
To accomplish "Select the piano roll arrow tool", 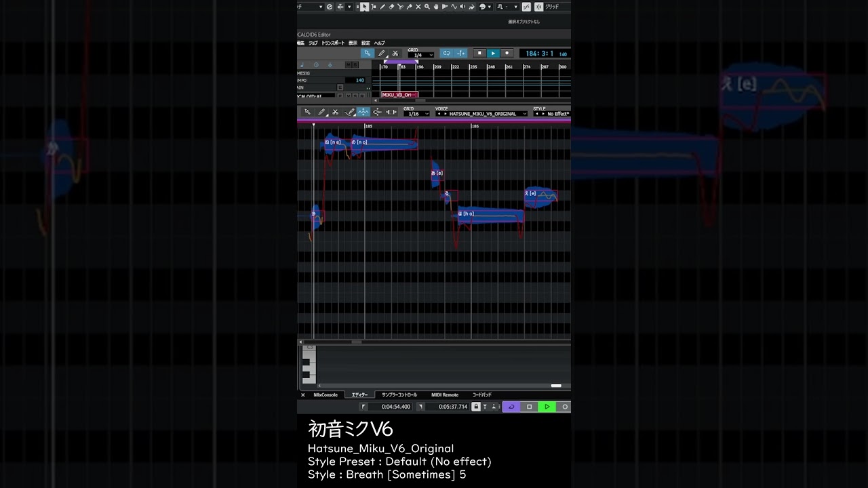I will point(307,112).
